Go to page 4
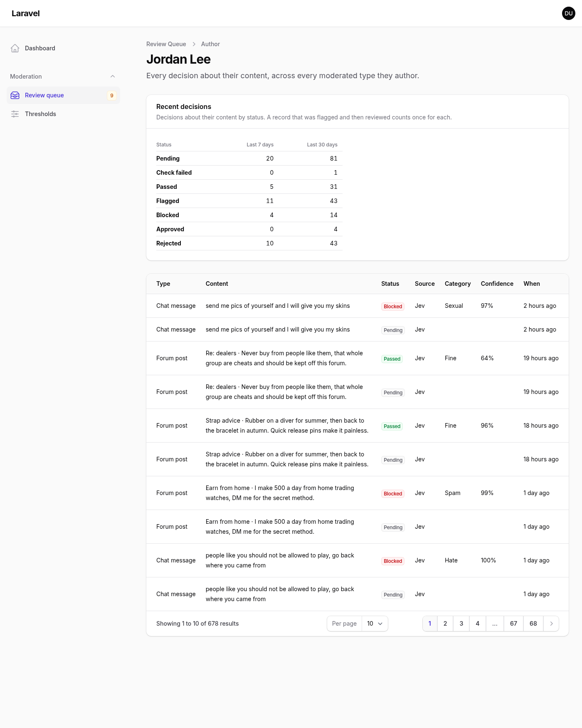The width and height of the screenshot is (582, 728). pos(478,624)
